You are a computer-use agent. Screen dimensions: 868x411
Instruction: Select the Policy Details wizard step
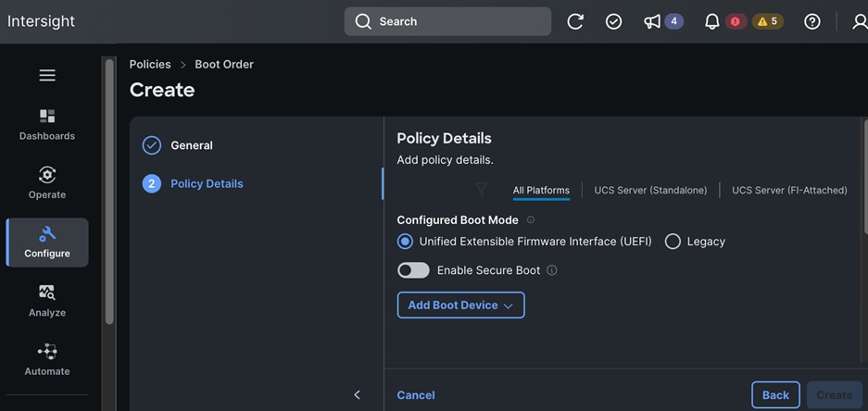pos(207,183)
